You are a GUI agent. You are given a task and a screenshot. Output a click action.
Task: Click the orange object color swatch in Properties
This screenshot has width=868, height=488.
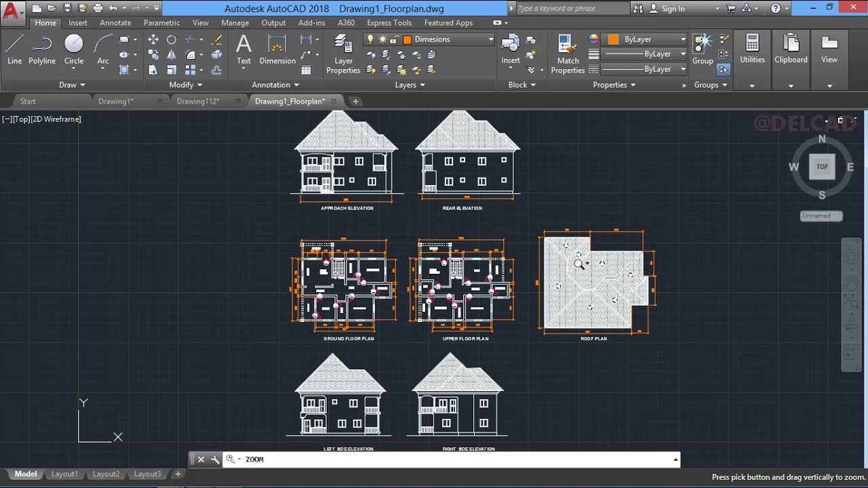pyautogui.click(x=613, y=39)
